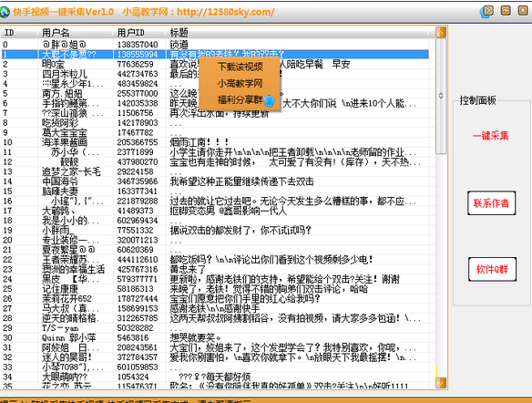The height and width of the screenshot is (403, 532).
Task: Click the list scrollbar up arrow
Action: 441,32
